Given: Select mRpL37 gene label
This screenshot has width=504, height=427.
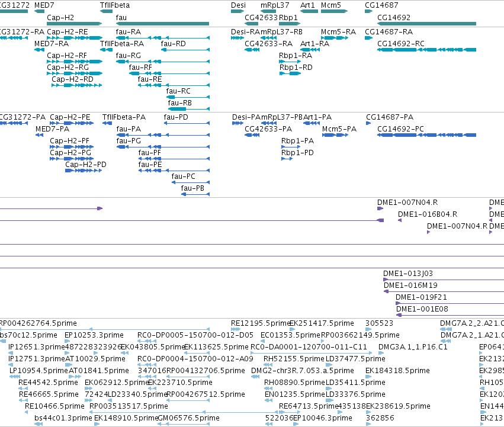Looking at the screenshot, I should [275, 5].
